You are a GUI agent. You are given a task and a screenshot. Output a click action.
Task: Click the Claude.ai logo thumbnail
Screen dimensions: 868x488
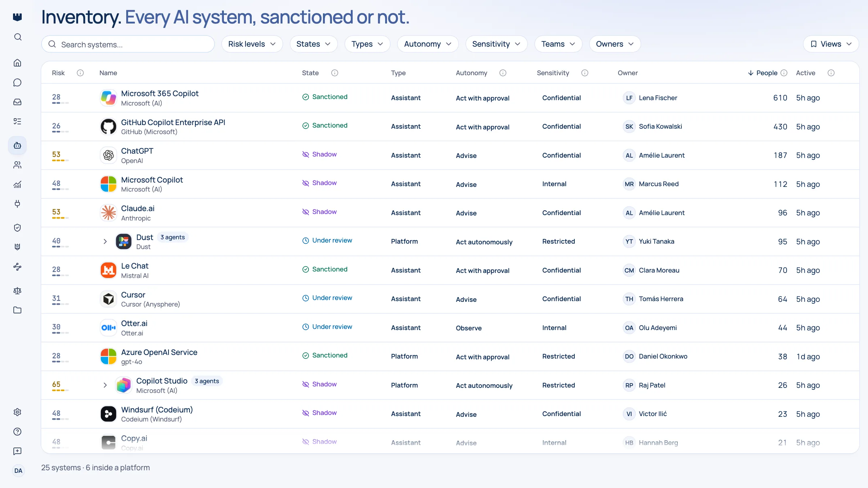(x=109, y=213)
